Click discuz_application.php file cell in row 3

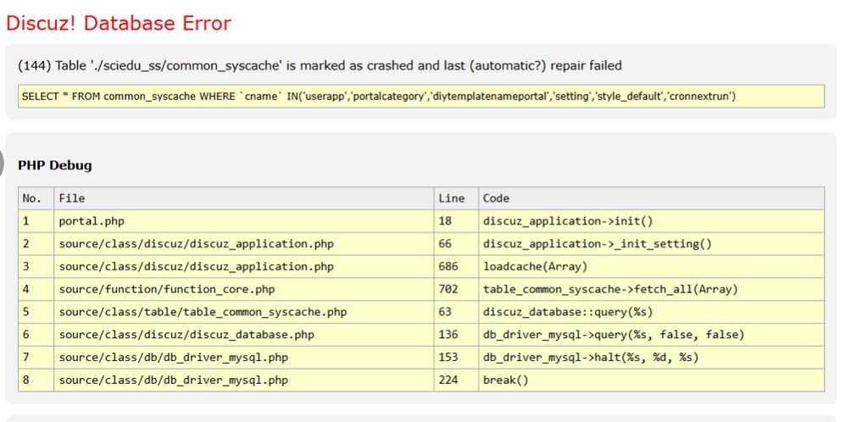[243, 267]
